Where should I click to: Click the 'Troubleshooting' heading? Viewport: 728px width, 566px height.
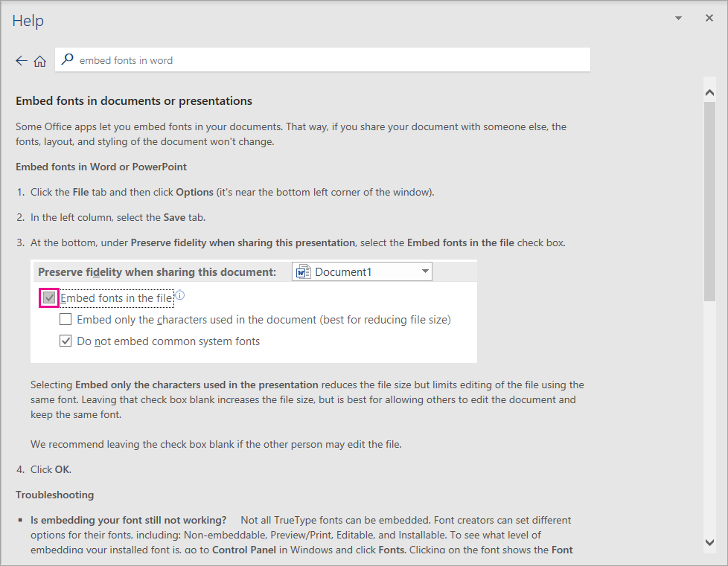[x=55, y=495]
